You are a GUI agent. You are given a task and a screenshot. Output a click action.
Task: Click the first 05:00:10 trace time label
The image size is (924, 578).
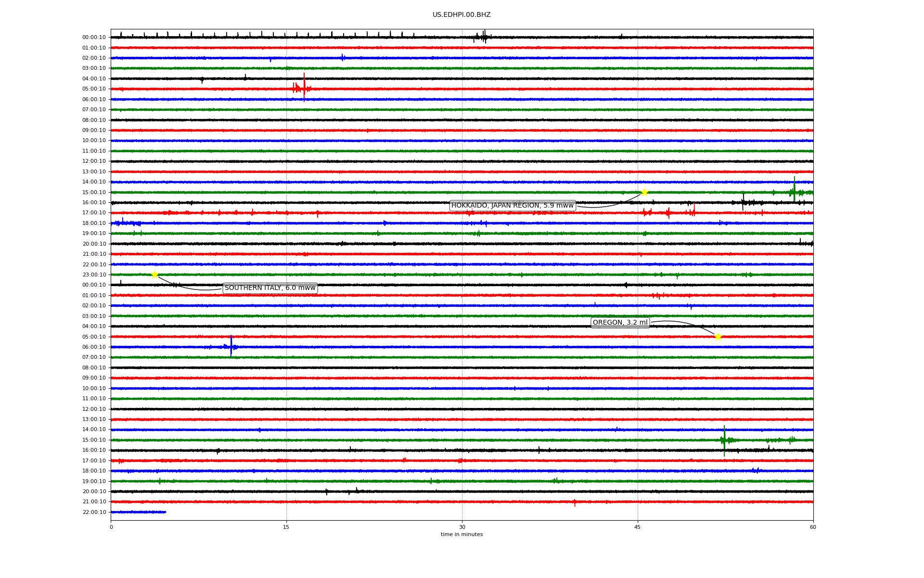pyautogui.click(x=94, y=89)
